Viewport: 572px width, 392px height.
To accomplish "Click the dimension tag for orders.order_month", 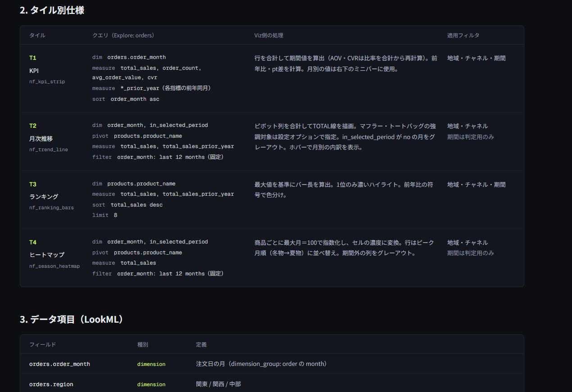I will (x=151, y=364).
